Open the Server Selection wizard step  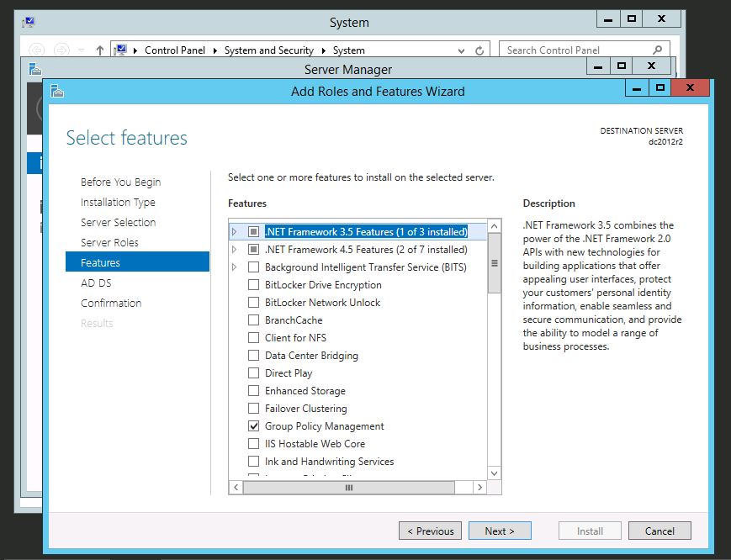[118, 222]
